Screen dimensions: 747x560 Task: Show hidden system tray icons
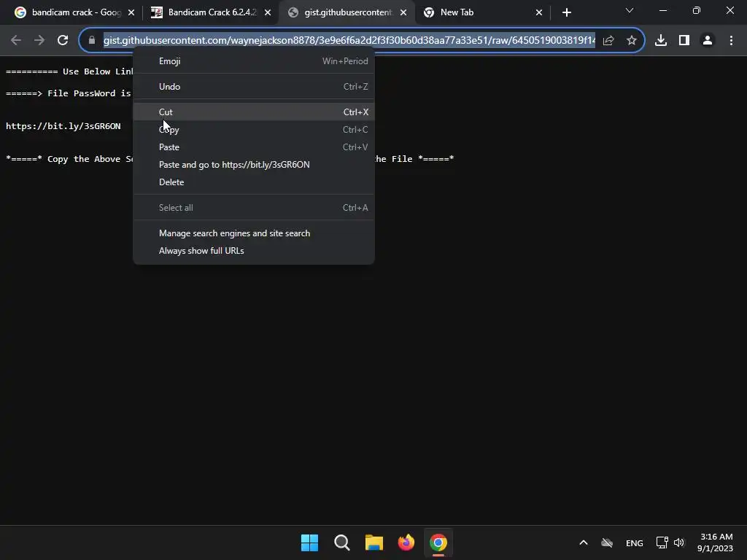583,542
